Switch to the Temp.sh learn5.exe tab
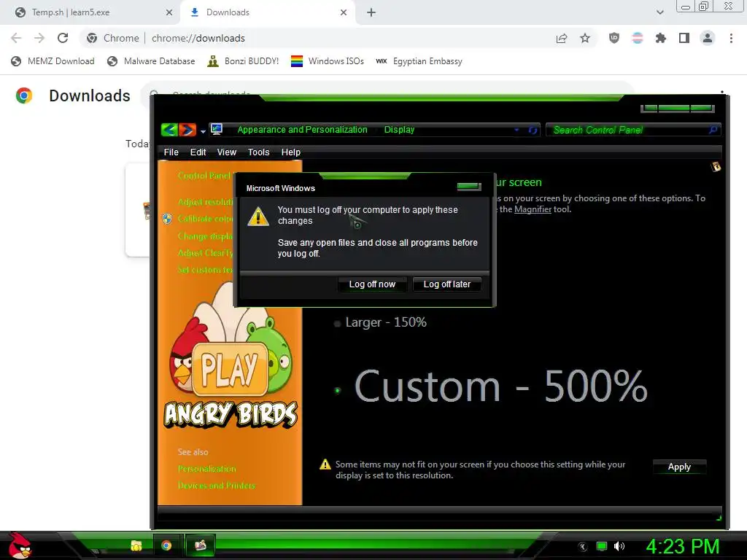The image size is (747, 560). tap(90, 12)
